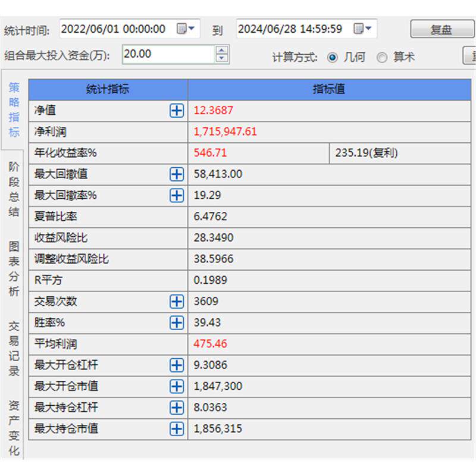Select the 235.19(复利) cell
The width and height of the screenshot is (476, 476).
[x=400, y=153]
